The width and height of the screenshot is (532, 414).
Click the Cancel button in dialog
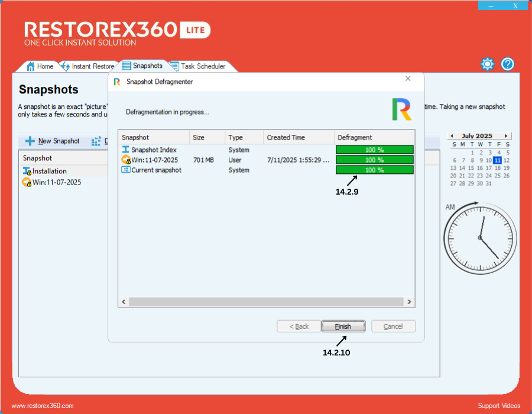[x=393, y=326]
